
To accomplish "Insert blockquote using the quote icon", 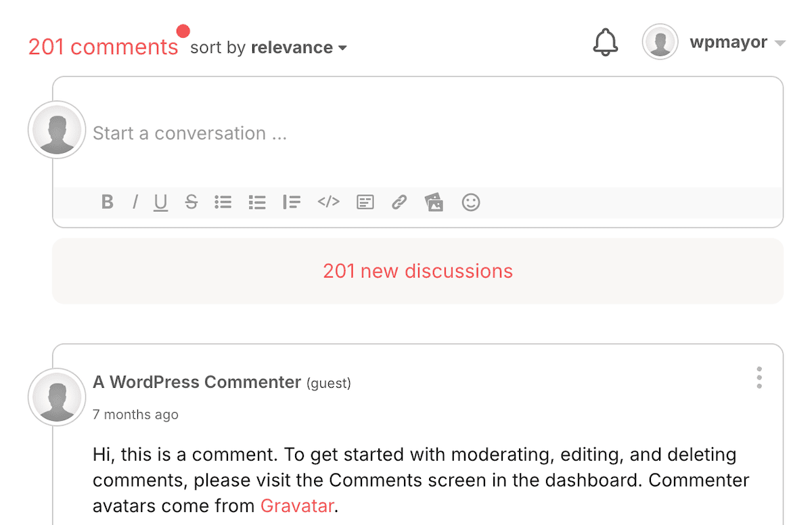I will coord(292,202).
